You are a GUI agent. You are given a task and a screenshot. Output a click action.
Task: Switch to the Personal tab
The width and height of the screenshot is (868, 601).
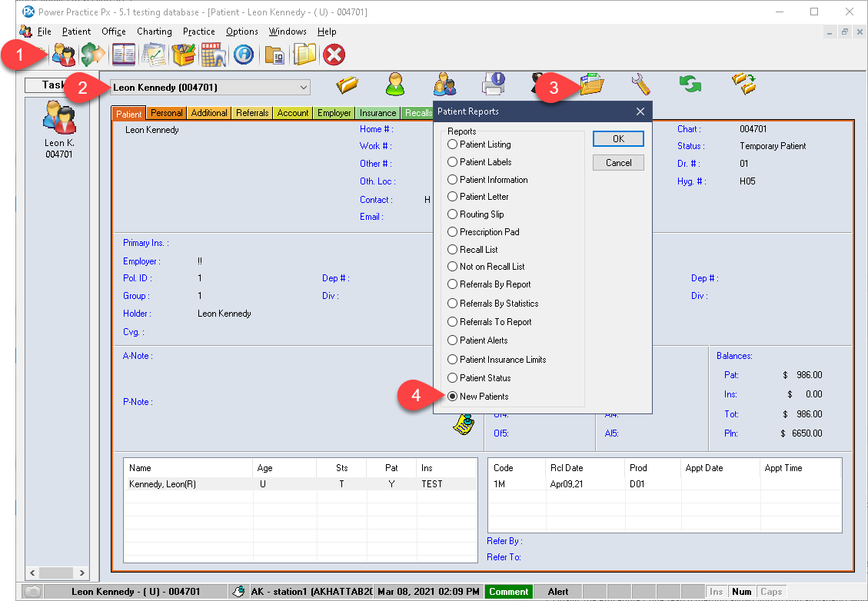(167, 113)
